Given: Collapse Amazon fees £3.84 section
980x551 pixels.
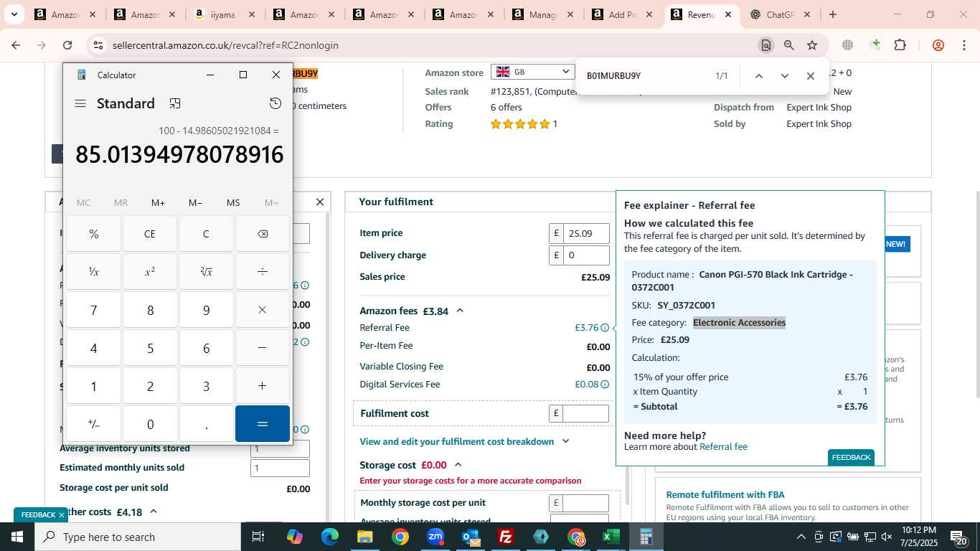Looking at the screenshot, I should [x=460, y=311].
